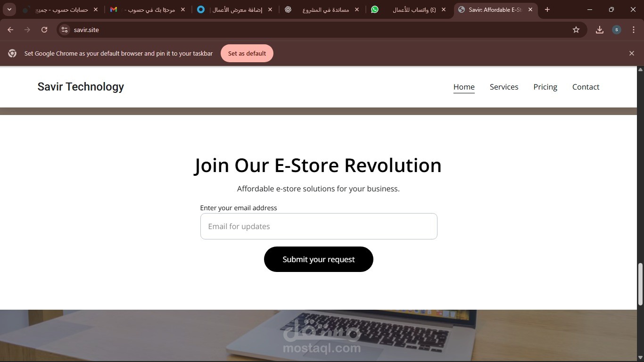
Task: Open the Chrome profile avatar
Action: point(617,30)
